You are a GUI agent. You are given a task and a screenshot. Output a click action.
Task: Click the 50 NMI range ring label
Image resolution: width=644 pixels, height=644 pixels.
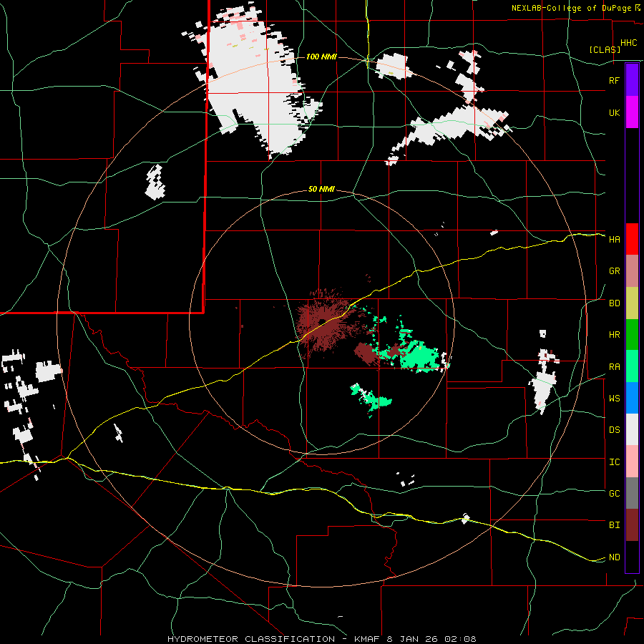pos(321,190)
